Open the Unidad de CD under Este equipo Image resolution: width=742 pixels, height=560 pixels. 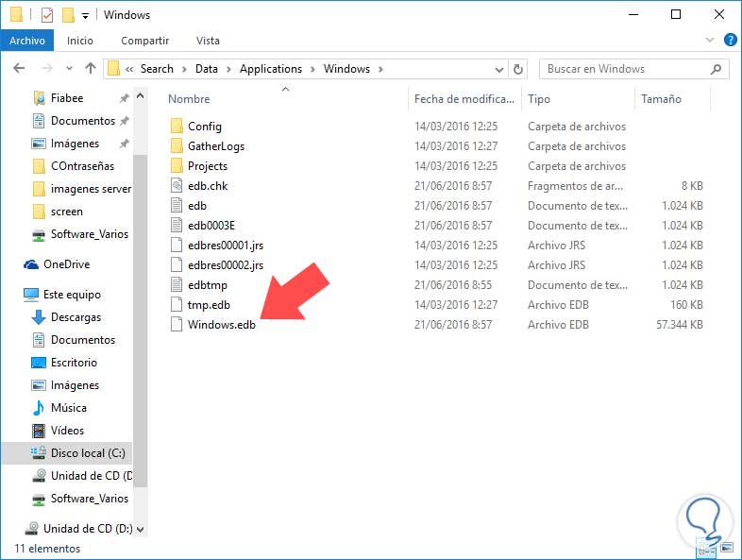92,476
